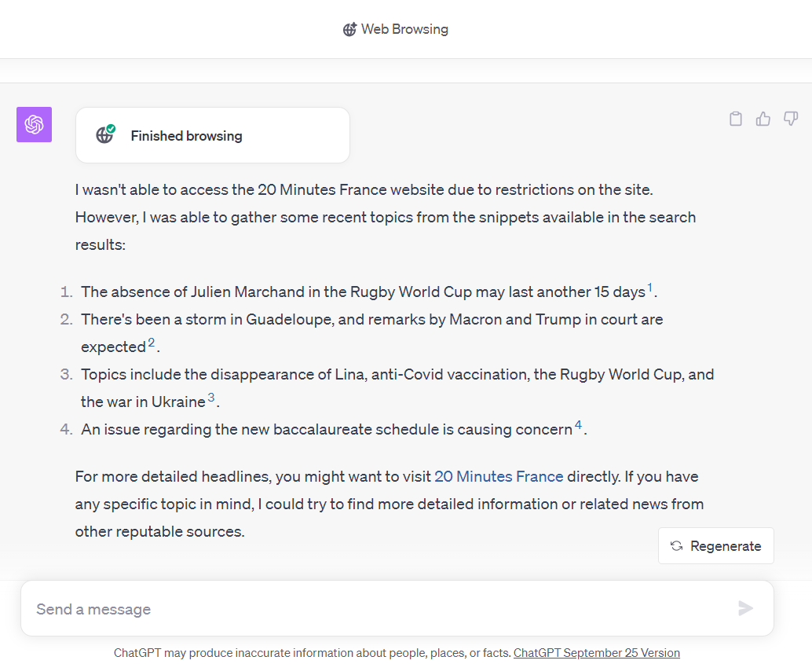Give the response a thumbs up
Screen dimensions: 812x664
(763, 118)
